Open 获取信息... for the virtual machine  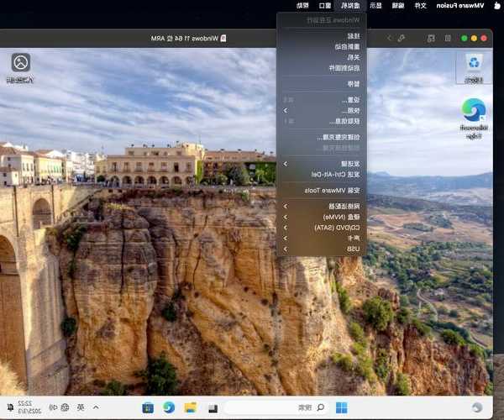tap(322, 121)
